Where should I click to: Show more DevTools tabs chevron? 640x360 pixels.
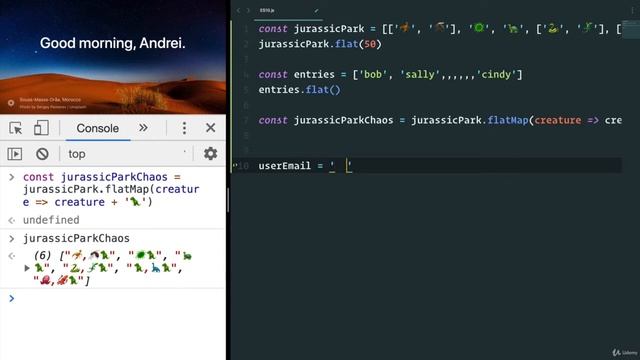[x=143, y=128]
